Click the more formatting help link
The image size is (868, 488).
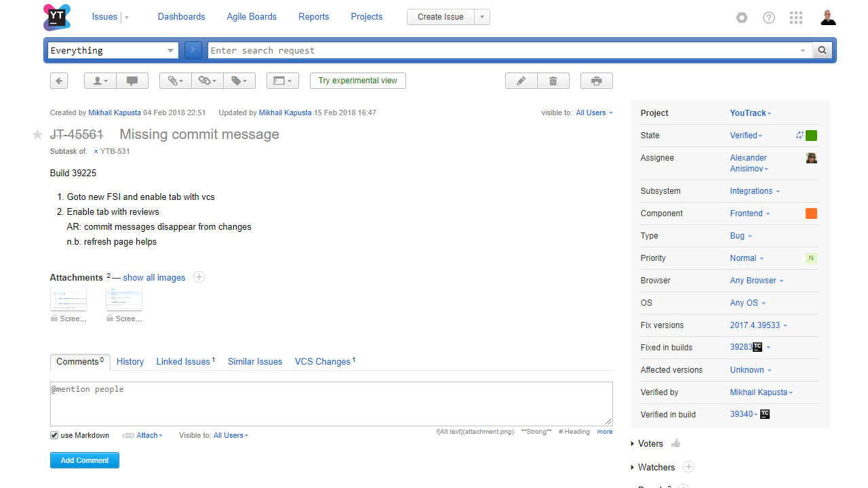[x=605, y=432]
